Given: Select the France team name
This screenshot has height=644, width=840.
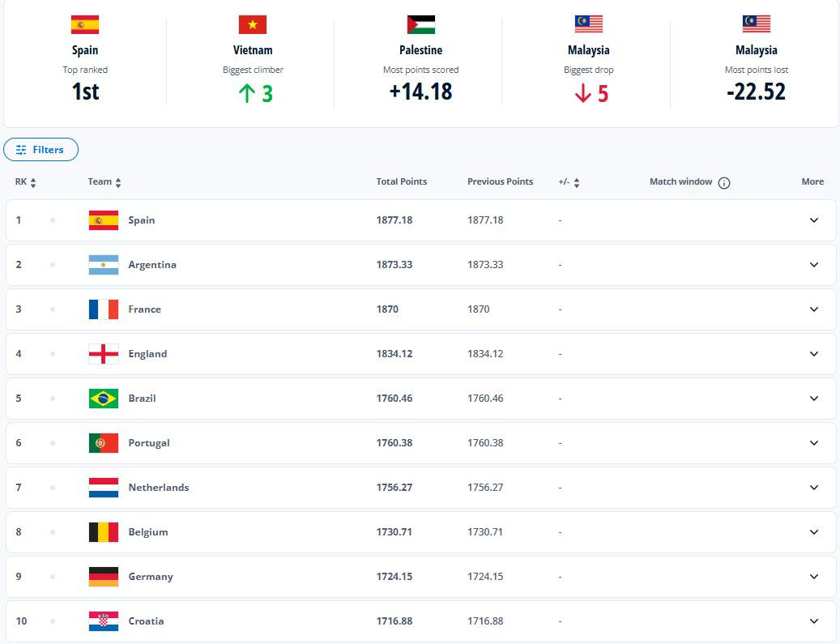Looking at the screenshot, I should pos(145,309).
